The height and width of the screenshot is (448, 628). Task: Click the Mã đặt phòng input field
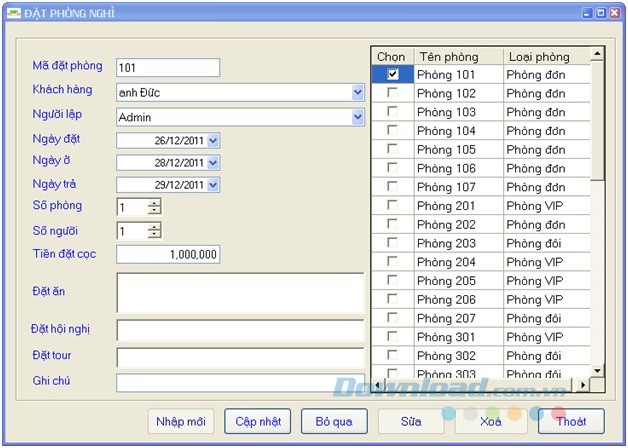[167, 67]
